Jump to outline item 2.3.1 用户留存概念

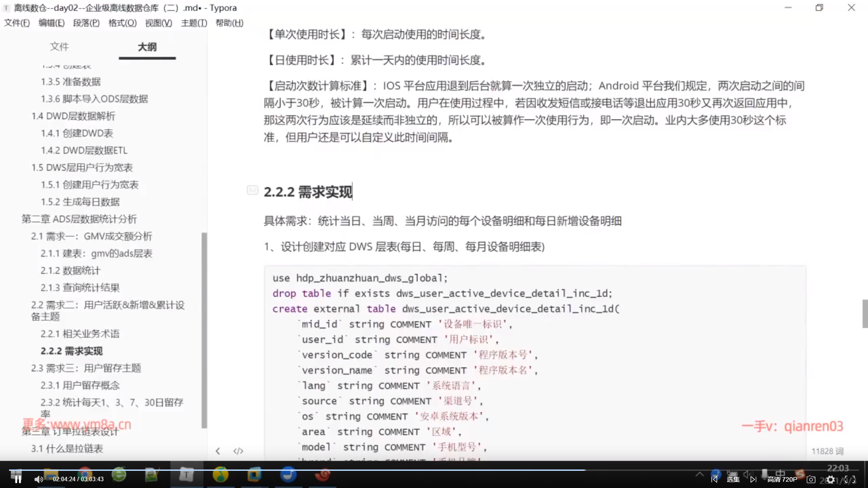[80, 385]
